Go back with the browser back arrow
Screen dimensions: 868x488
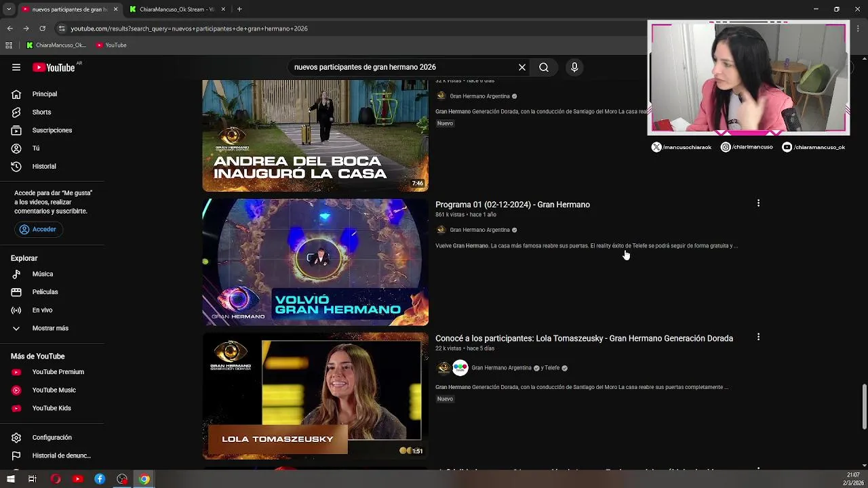[x=9, y=28]
